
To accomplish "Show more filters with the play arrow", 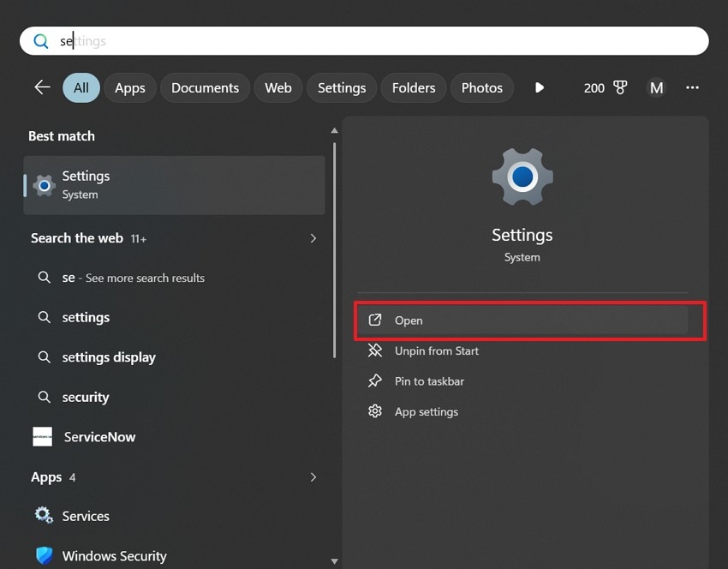I will pos(539,87).
